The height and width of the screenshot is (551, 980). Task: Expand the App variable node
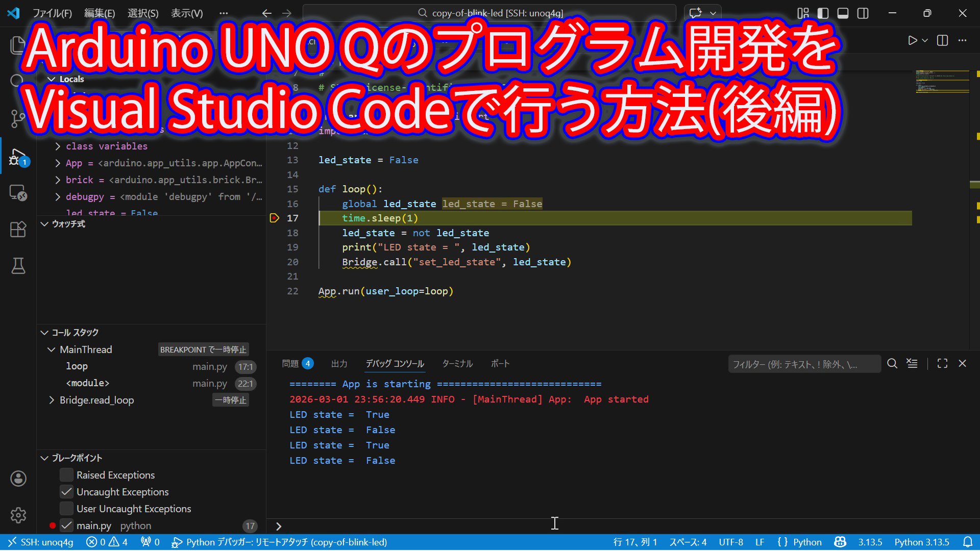[x=58, y=163]
